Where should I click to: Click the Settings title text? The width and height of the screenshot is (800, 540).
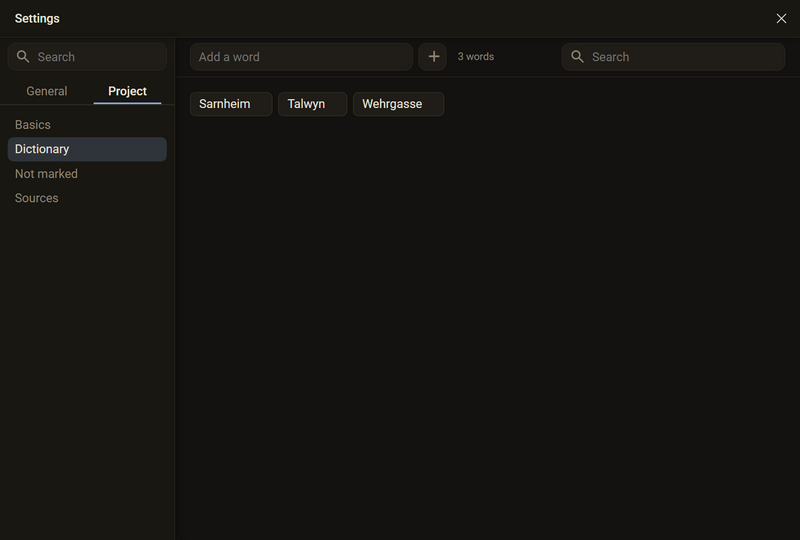click(x=37, y=18)
